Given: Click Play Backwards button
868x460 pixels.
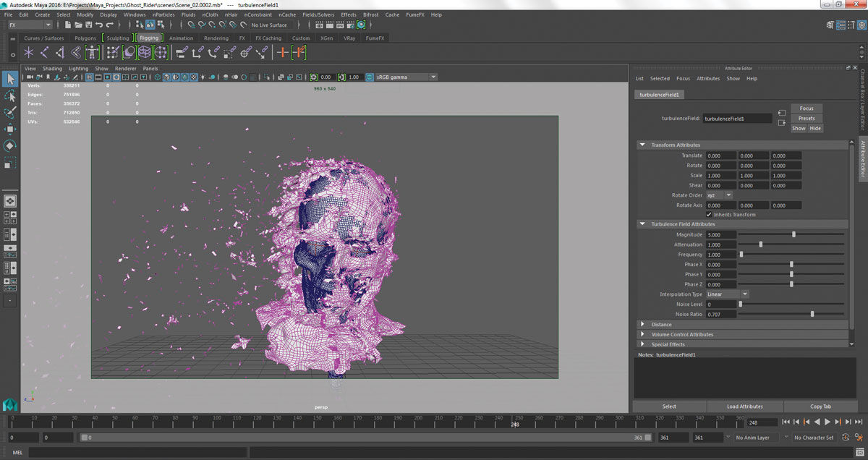Looking at the screenshot, I should 817,422.
